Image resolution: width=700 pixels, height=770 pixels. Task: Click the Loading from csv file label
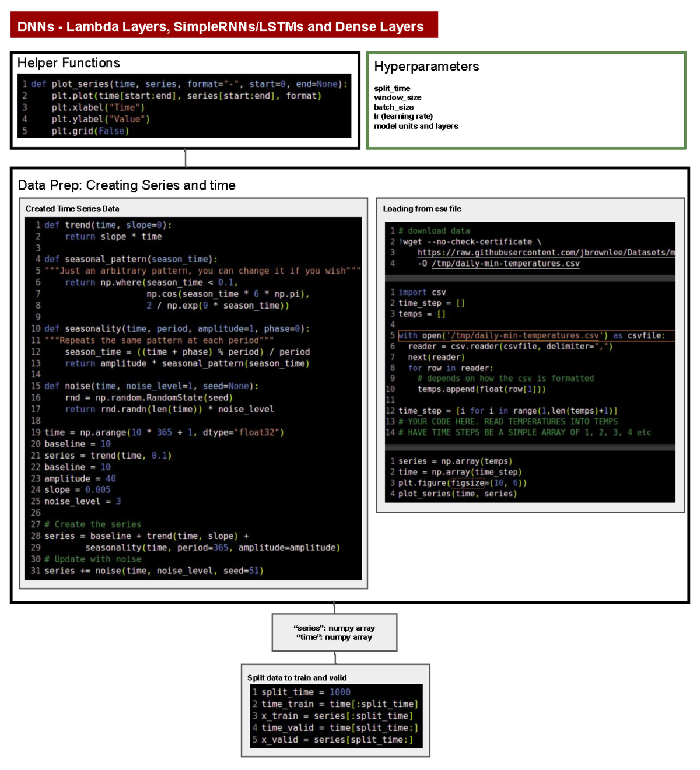tap(421, 208)
